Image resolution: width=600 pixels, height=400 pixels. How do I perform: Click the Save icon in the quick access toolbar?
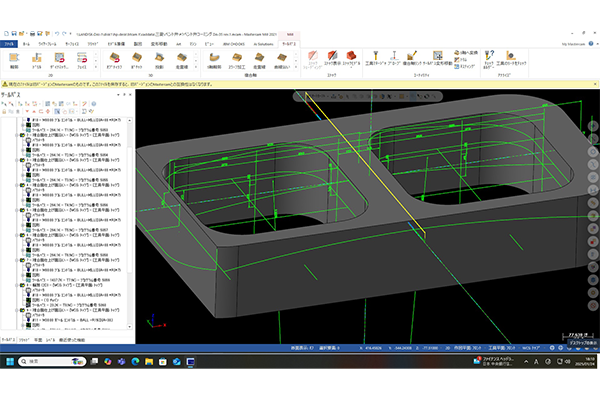(x=14, y=34)
